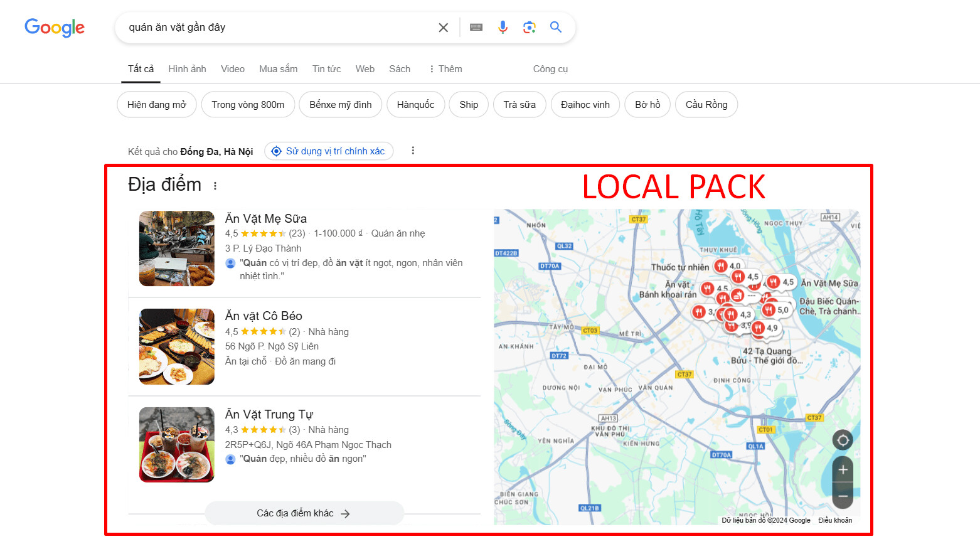Open the Ăn Vặt Mẹ Sữa listing title
The width and height of the screenshot is (980, 544).
coord(266,218)
